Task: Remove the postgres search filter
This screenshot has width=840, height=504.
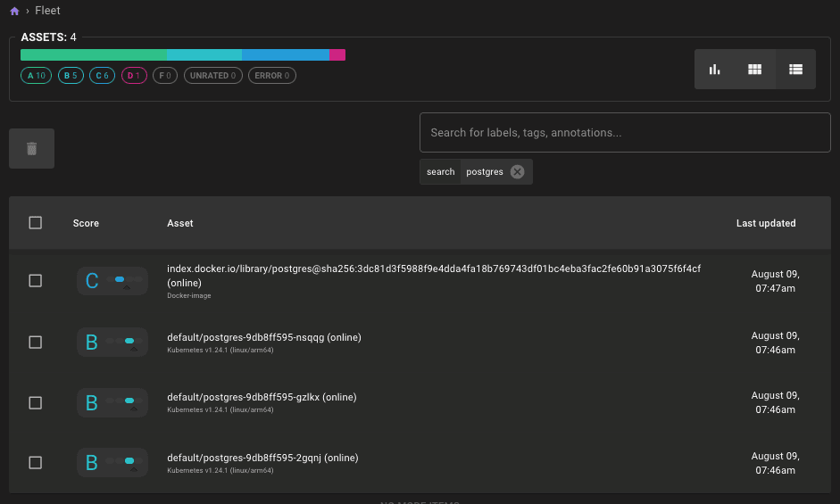Action: pos(517,172)
